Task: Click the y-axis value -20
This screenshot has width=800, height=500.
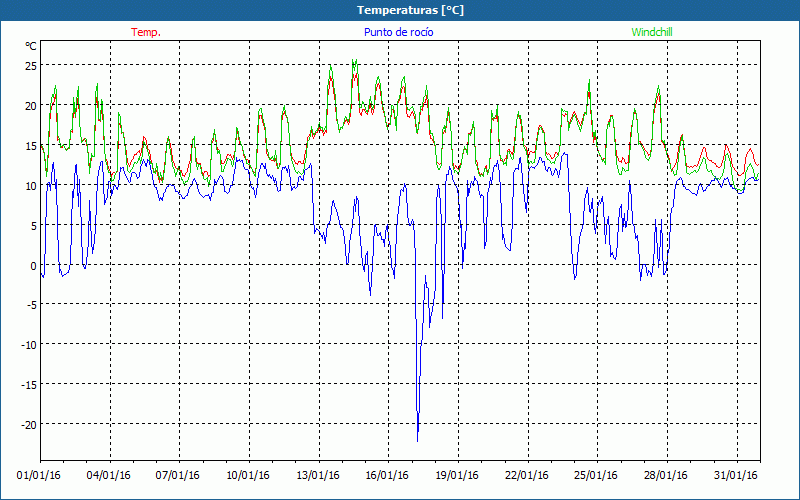Action: [x=29, y=424]
